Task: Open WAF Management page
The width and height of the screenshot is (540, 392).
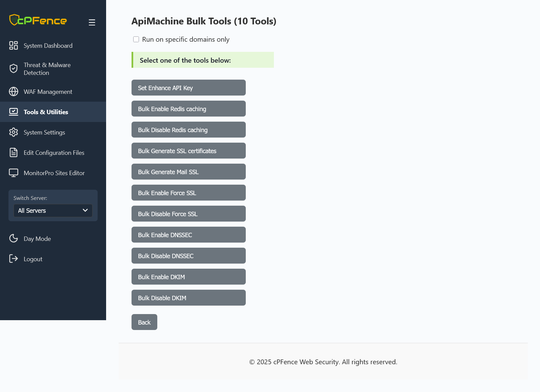Action: [x=53, y=91]
